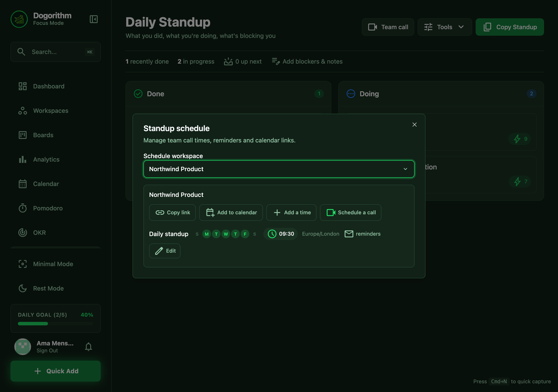Collapse the sidebar panel icon
The height and width of the screenshot is (392, 558).
click(94, 19)
